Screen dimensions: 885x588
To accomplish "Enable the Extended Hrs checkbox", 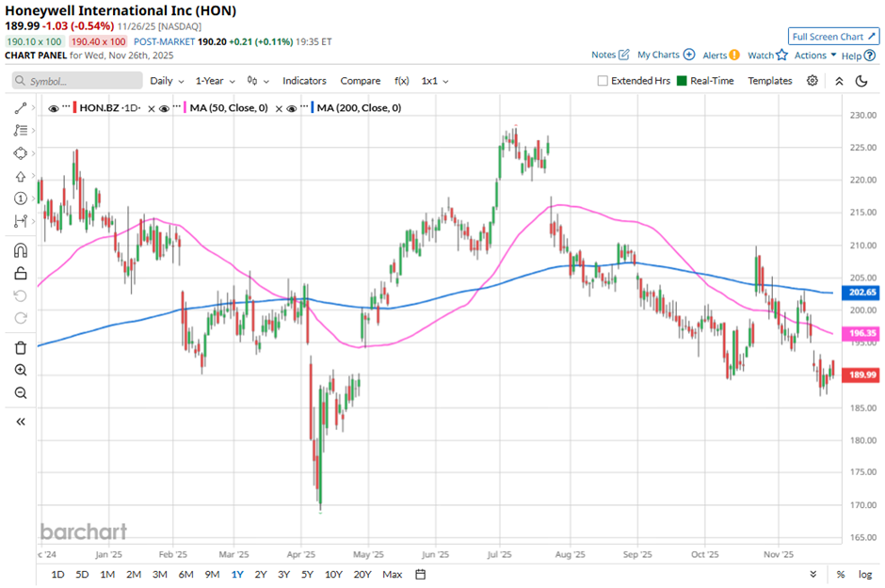I will (x=603, y=81).
